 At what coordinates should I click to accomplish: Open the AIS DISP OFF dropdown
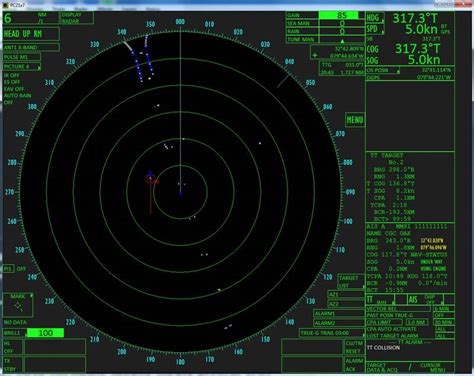(426, 299)
